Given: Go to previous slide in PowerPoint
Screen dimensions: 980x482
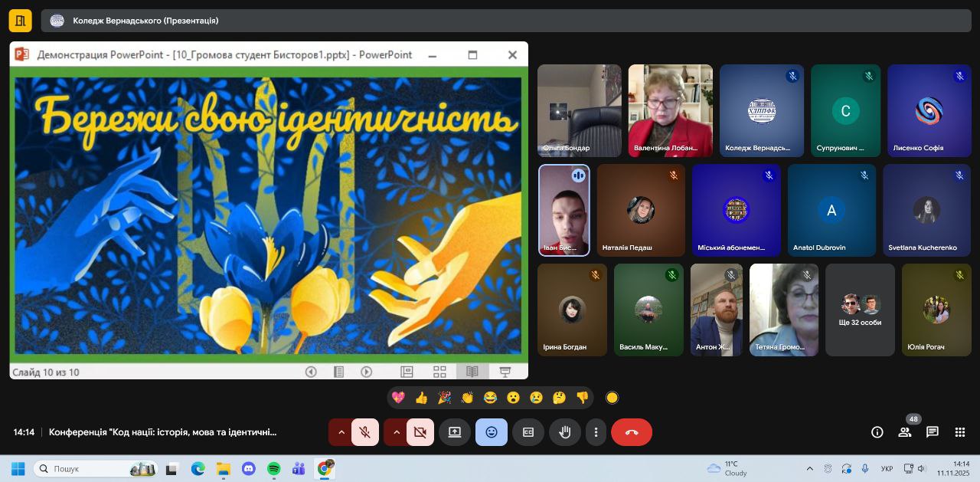Looking at the screenshot, I should tap(311, 372).
